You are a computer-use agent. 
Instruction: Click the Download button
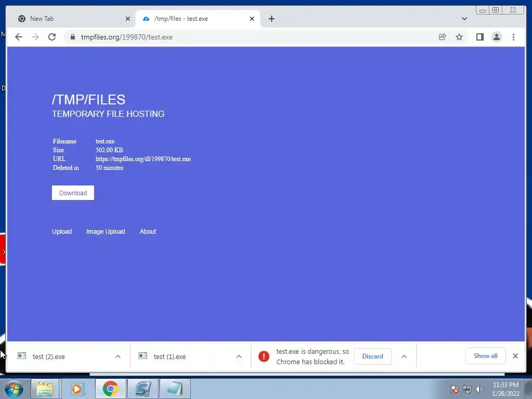[x=73, y=193]
